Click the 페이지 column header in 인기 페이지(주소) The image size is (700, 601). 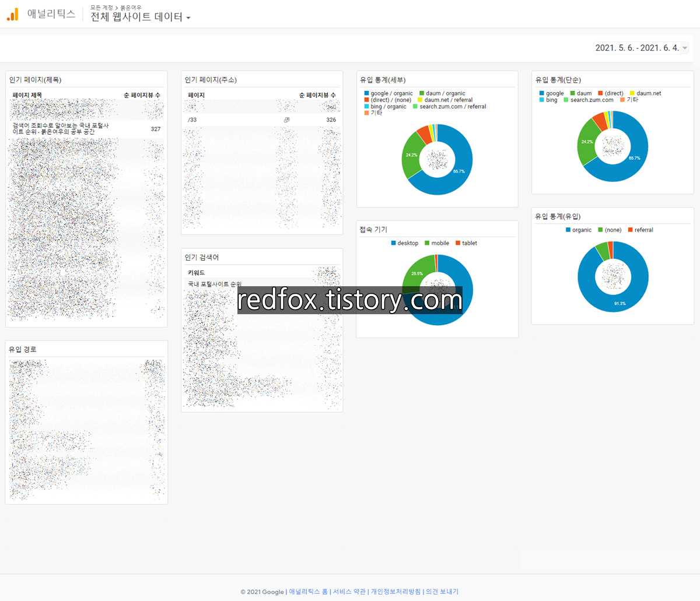click(196, 95)
